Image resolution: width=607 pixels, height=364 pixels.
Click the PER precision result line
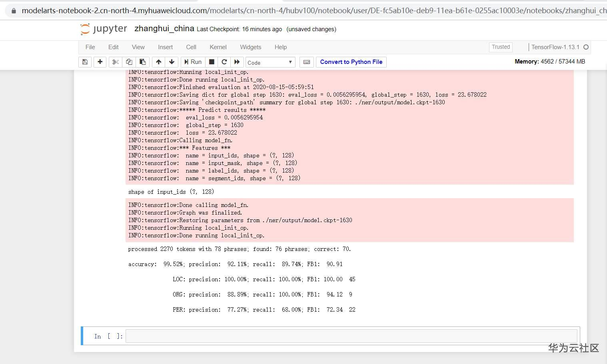click(264, 310)
